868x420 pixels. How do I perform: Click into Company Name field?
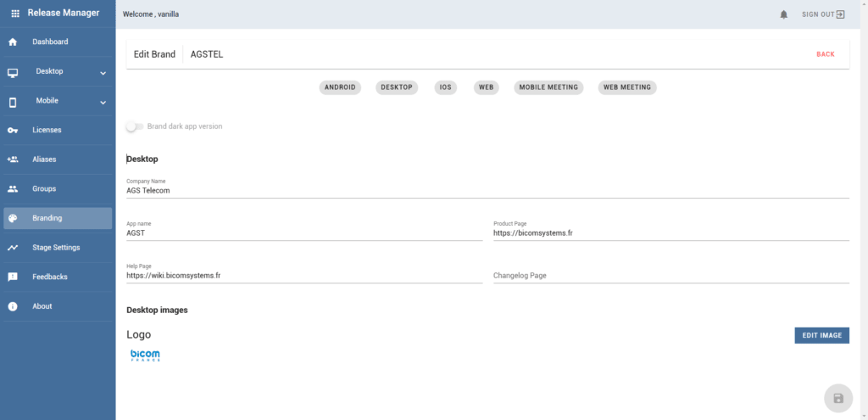[x=487, y=188]
